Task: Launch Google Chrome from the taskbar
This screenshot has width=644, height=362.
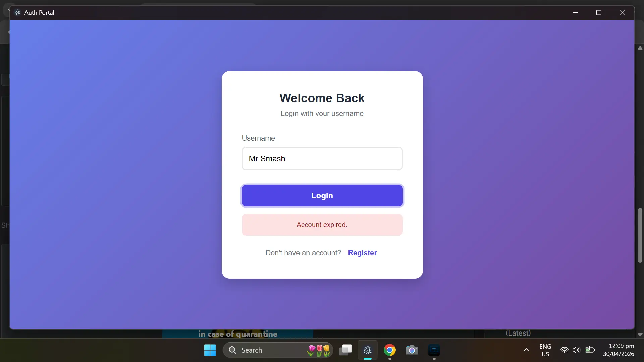Action: click(390, 350)
